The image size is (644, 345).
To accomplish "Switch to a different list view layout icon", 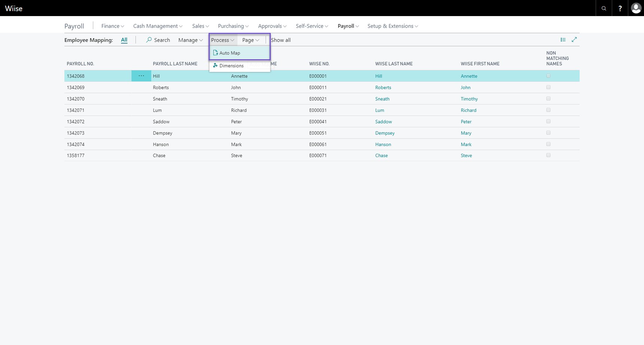I will click(563, 39).
